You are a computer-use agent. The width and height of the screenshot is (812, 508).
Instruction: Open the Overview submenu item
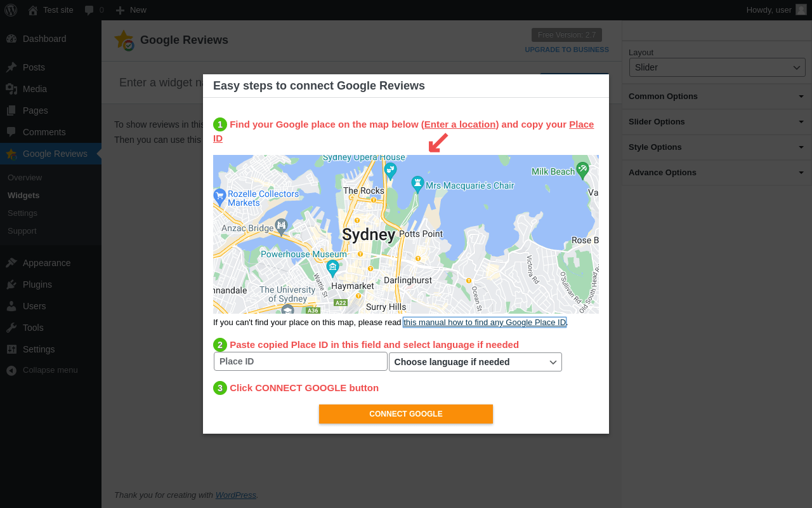tap(25, 178)
